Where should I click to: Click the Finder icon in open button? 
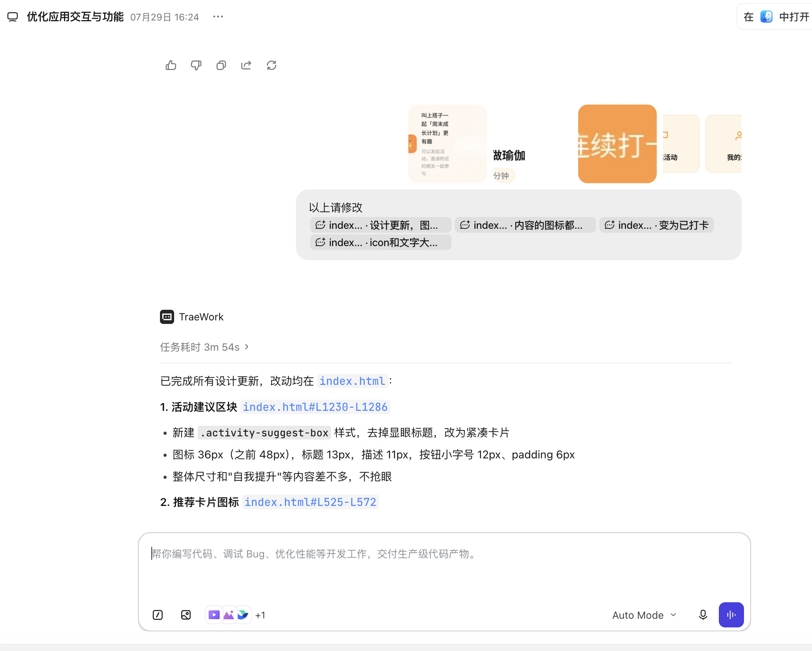(766, 17)
